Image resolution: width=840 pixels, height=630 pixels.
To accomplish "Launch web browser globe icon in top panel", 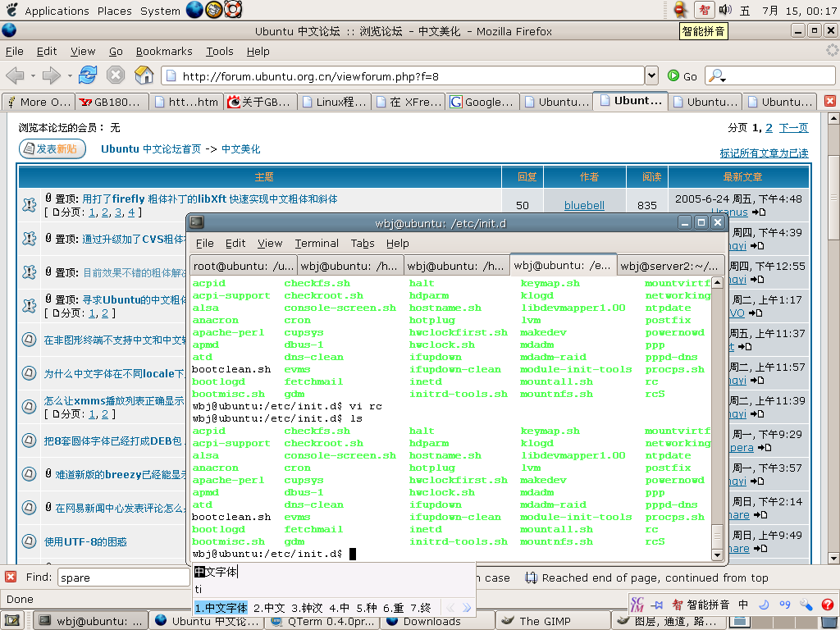I will point(194,10).
